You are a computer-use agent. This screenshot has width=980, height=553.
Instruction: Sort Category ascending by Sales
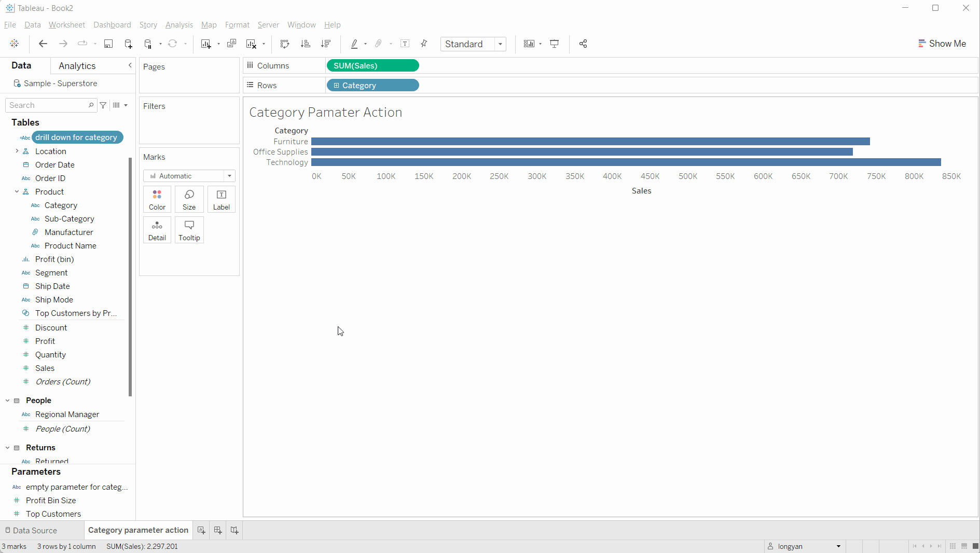tap(306, 44)
